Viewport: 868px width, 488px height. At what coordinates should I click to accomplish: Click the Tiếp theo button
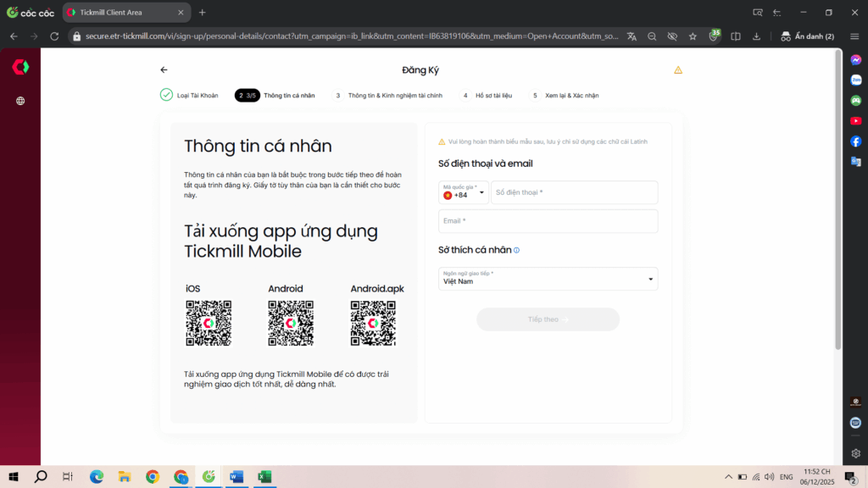tap(548, 319)
